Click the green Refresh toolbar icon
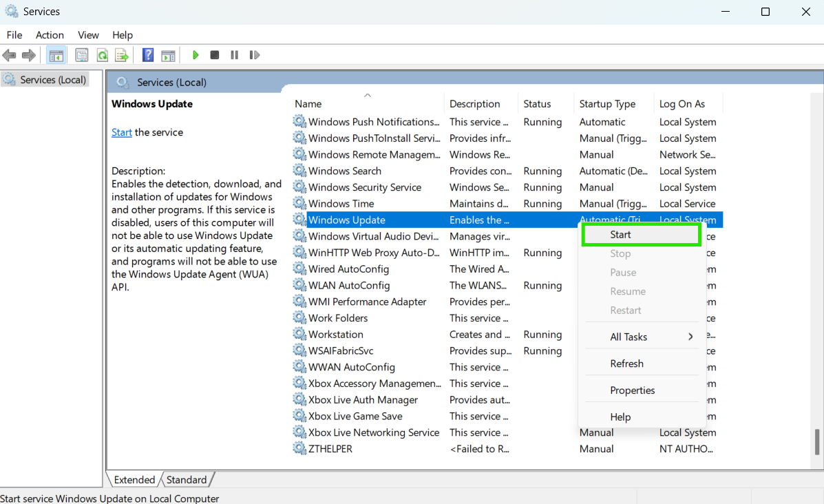 102,54
